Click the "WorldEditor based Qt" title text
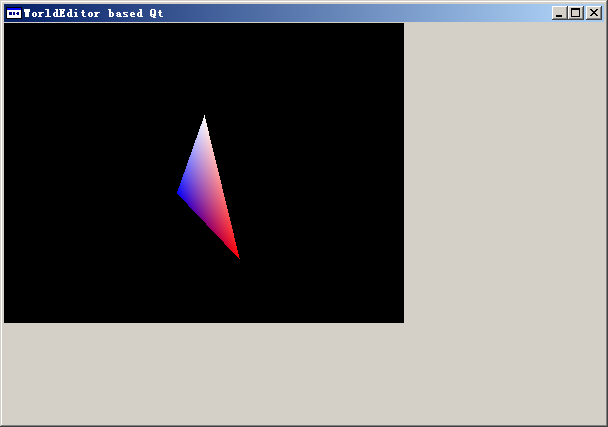Image resolution: width=608 pixels, height=427 pixels. (93, 14)
